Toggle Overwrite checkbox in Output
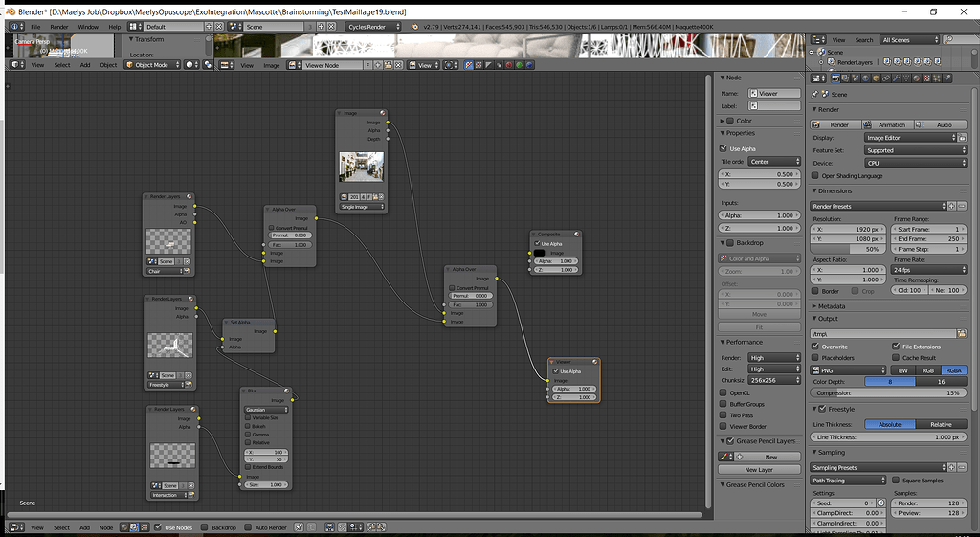 (815, 346)
